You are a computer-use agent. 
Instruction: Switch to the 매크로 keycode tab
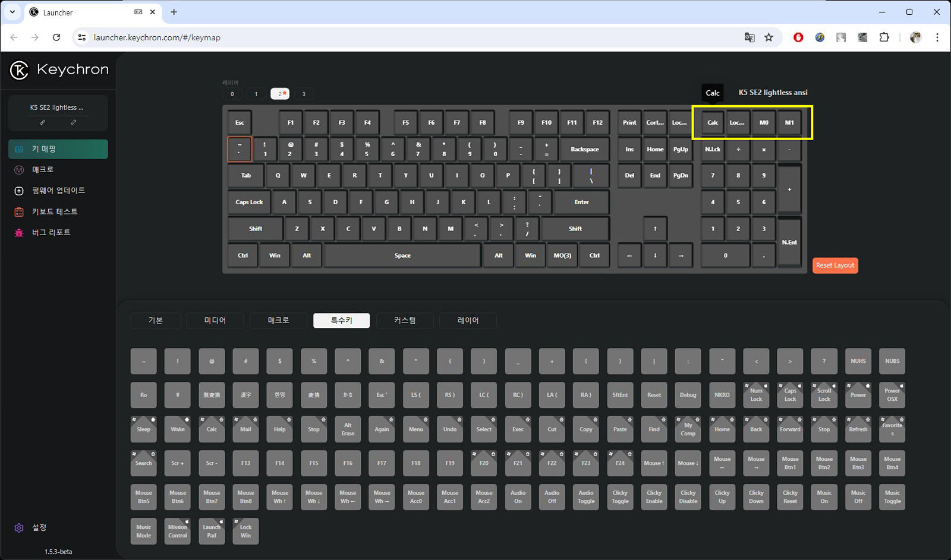tap(278, 320)
